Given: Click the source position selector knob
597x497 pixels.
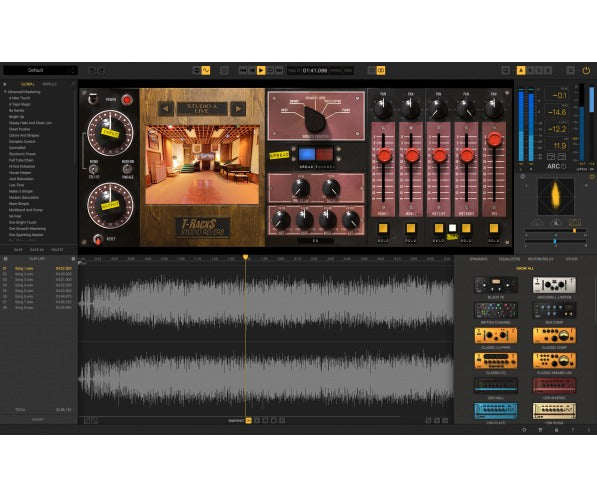Looking at the screenshot, I should pos(315,119).
